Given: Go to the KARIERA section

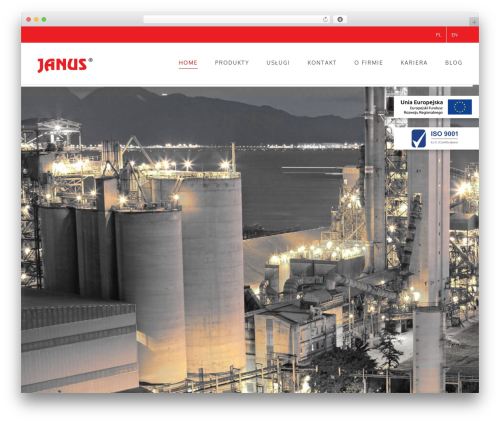Looking at the screenshot, I should (x=414, y=63).
